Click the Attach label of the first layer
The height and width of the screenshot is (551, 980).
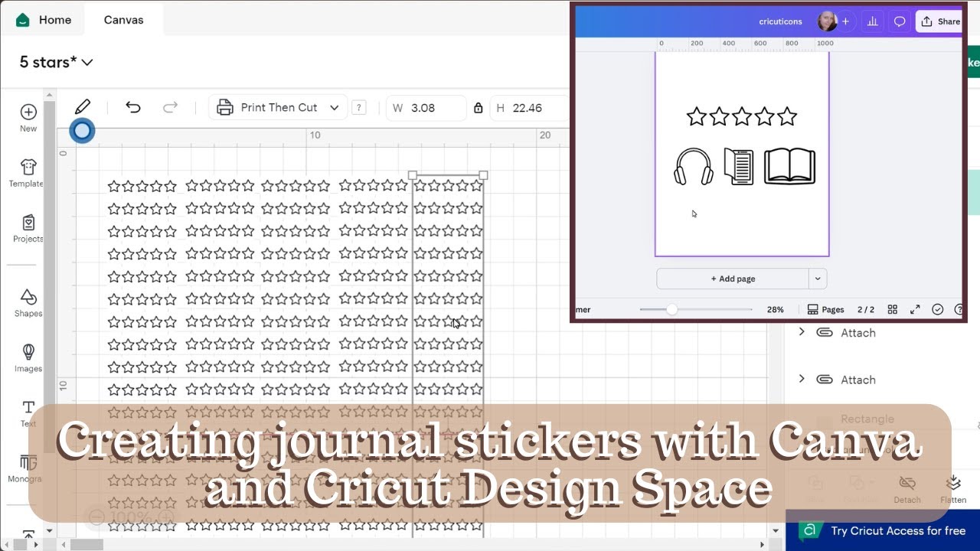[x=858, y=332]
